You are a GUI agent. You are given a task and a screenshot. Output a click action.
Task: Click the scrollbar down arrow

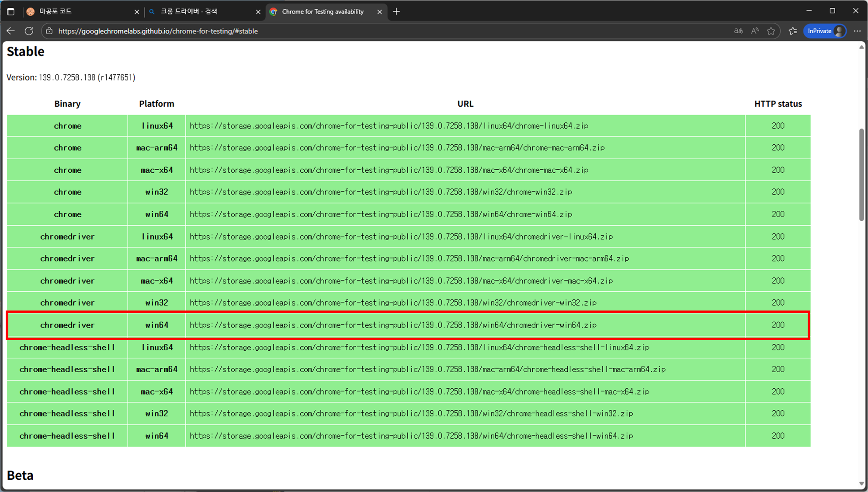861,484
